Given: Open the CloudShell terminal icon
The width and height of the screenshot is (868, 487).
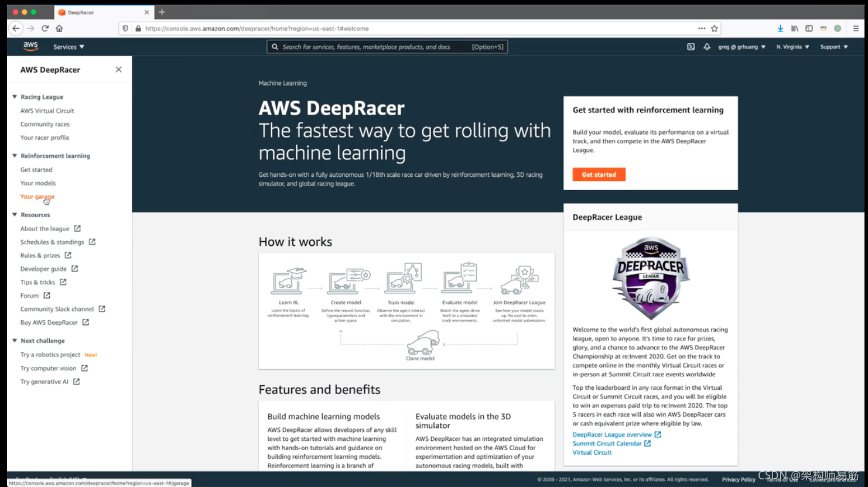Looking at the screenshot, I should click(691, 47).
